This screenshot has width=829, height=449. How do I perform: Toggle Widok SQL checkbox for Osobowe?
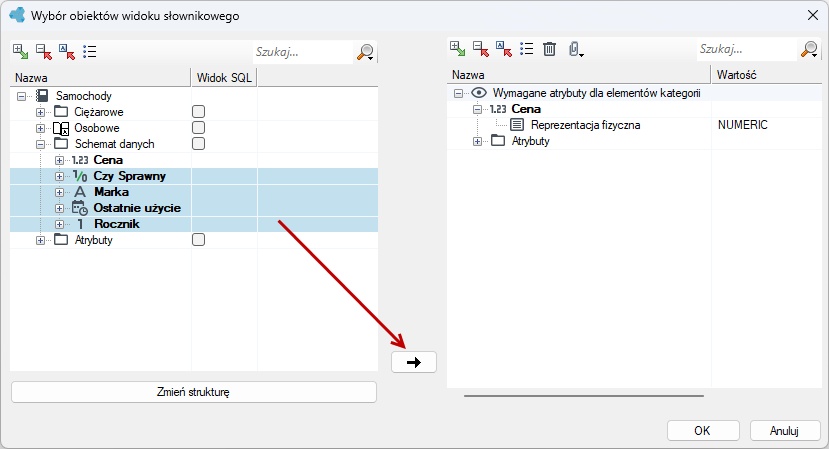[198, 127]
